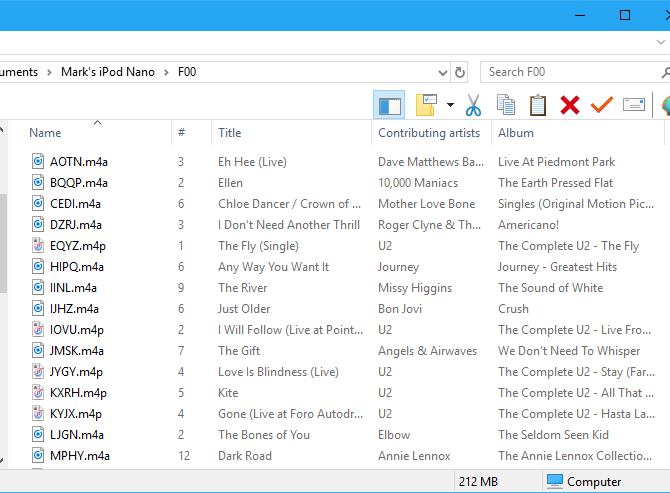Screen dimensions: 670x493
Task: Sort by the Name column header
Action: point(45,133)
